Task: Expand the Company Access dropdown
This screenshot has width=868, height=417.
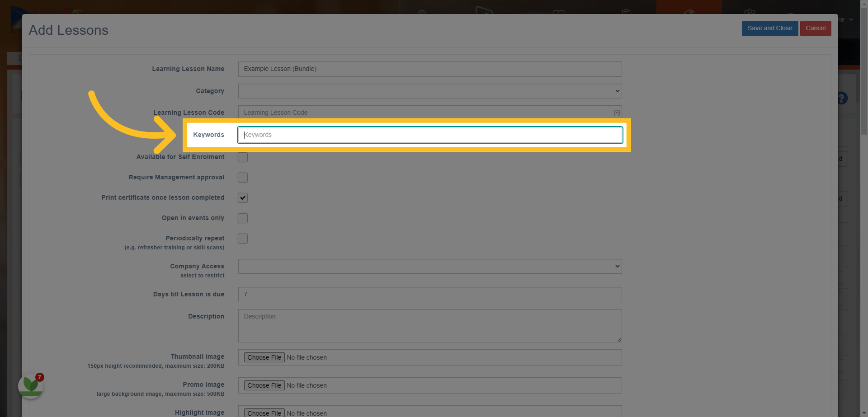Action: (430, 266)
